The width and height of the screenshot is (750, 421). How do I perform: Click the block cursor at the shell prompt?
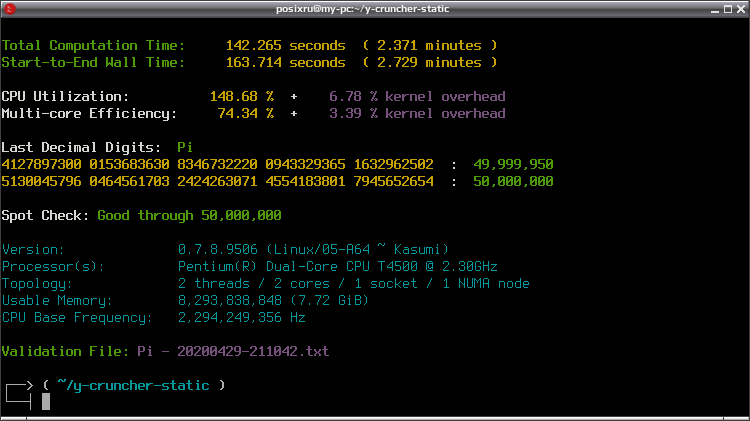[x=46, y=402]
